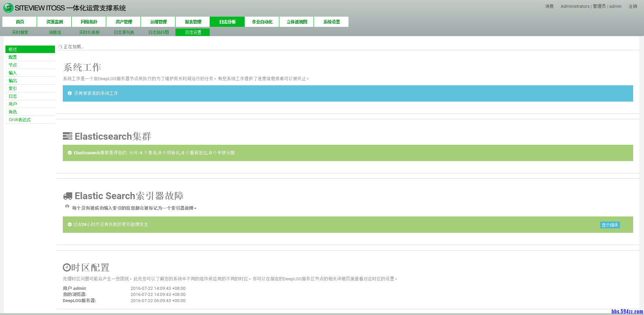Click the globe icon above the indexer failure banner
This screenshot has width=644, height=315.
pyautogui.click(x=67, y=206)
